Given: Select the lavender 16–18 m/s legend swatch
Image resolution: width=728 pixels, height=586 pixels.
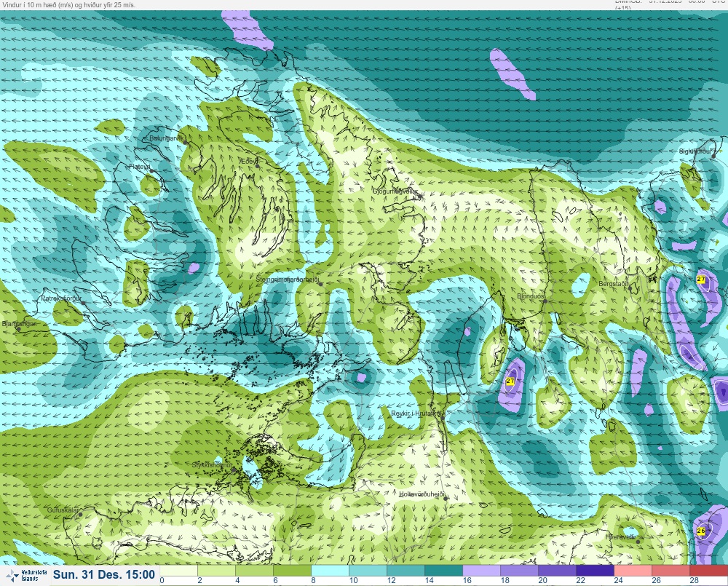Looking at the screenshot, I should click(x=481, y=570).
